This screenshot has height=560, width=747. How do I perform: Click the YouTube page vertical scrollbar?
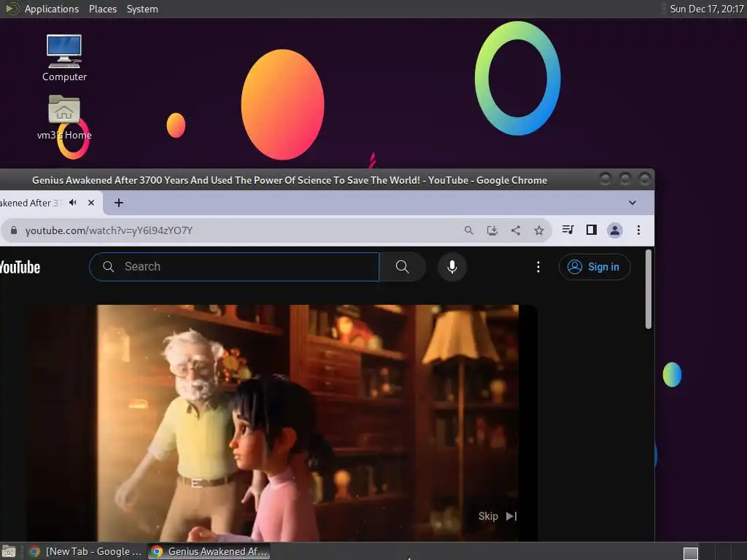pyautogui.click(x=648, y=289)
